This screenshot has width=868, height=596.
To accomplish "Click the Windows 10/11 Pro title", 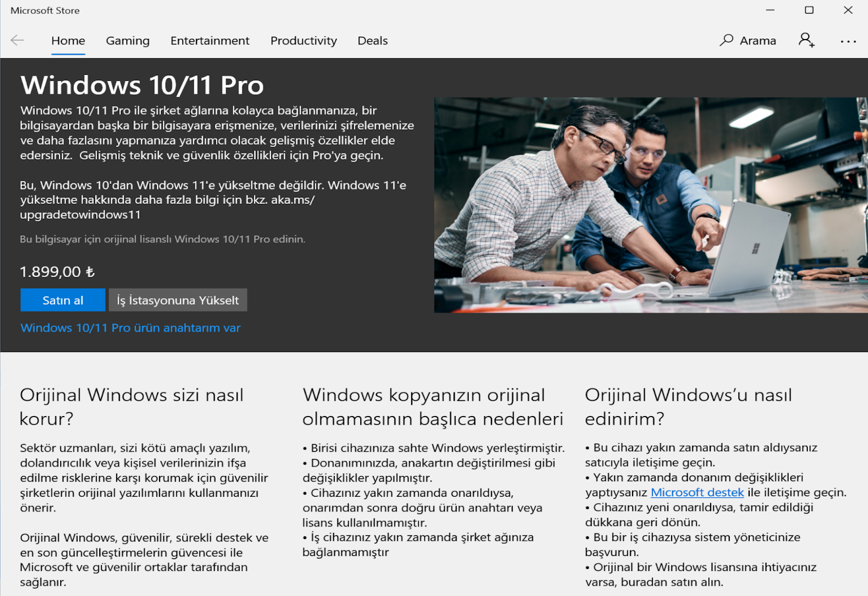I will pos(142,85).
